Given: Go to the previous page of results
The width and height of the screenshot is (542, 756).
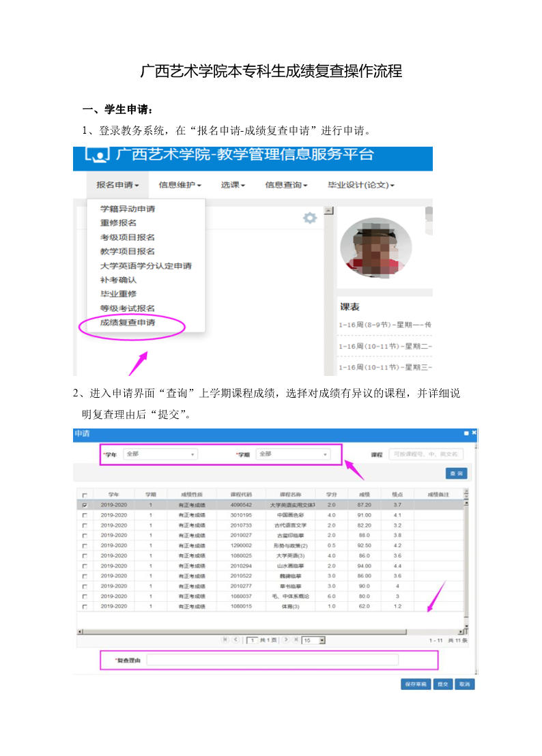Looking at the screenshot, I should point(236,640).
